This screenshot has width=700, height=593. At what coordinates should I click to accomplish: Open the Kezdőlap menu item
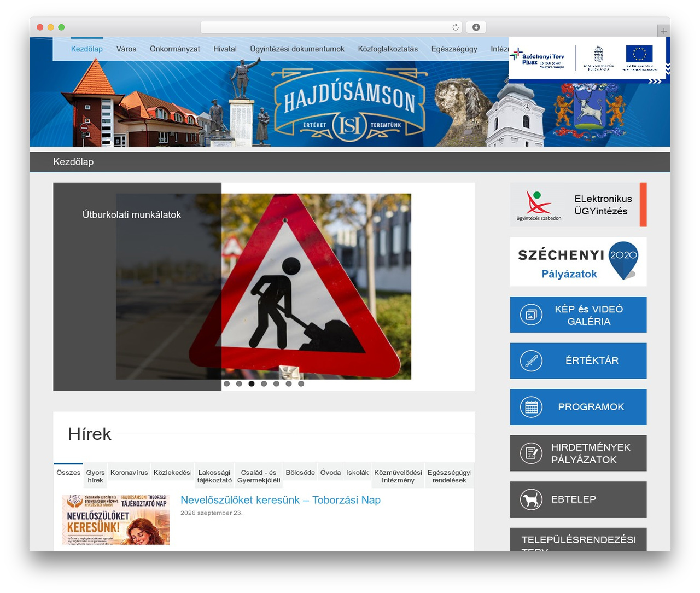pyautogui.click(x=87, y=49)
